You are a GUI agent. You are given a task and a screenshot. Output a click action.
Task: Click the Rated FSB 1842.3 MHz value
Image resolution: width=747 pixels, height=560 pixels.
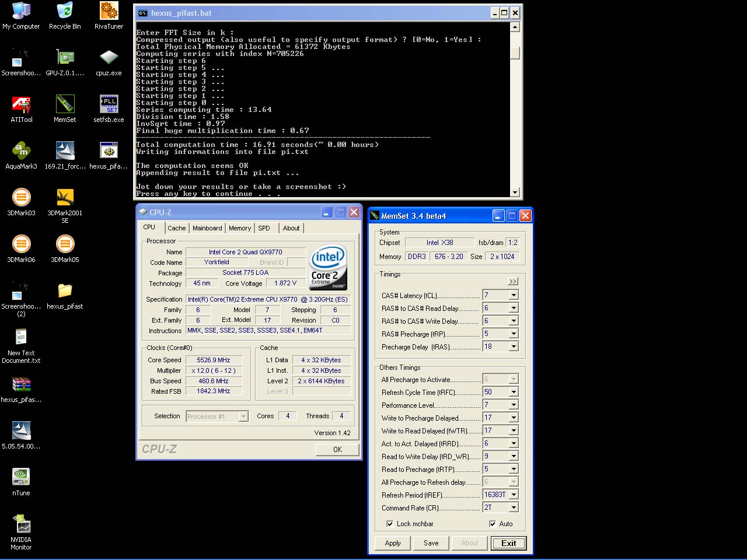pos(214,391)
